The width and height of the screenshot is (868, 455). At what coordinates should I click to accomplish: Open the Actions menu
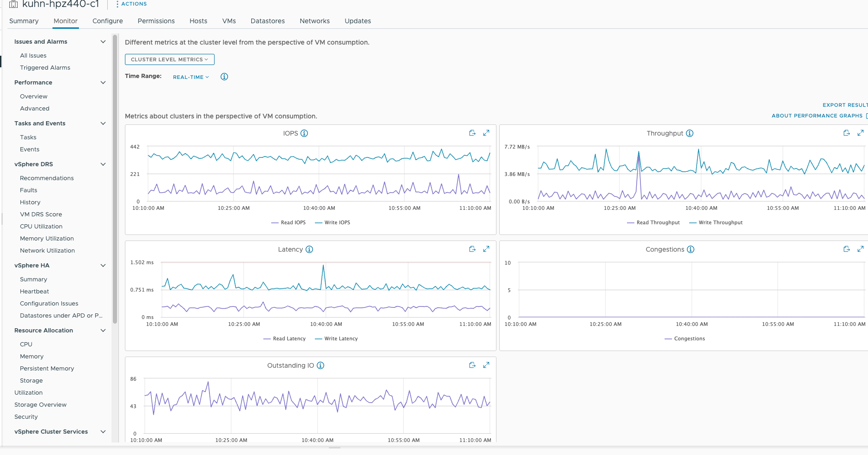[x=131, y=4]
